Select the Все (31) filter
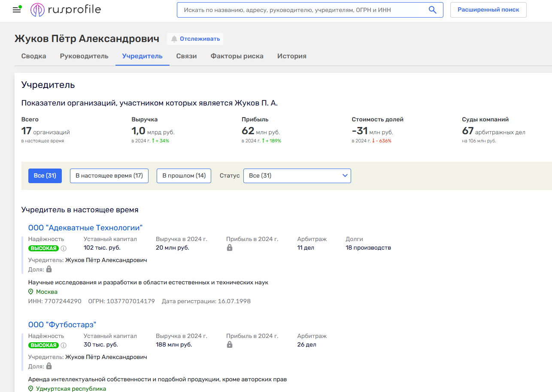Screen dimensions: 552x392 click(x=45, y=176)
